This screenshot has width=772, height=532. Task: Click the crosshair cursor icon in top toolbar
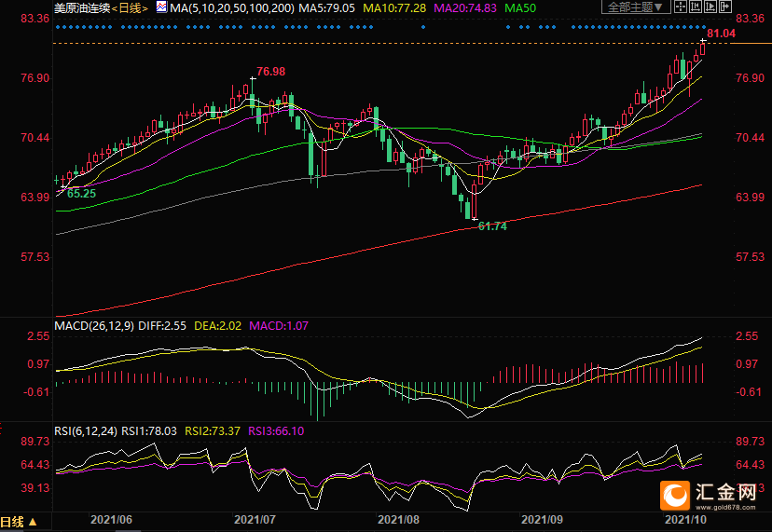(681, 7)
